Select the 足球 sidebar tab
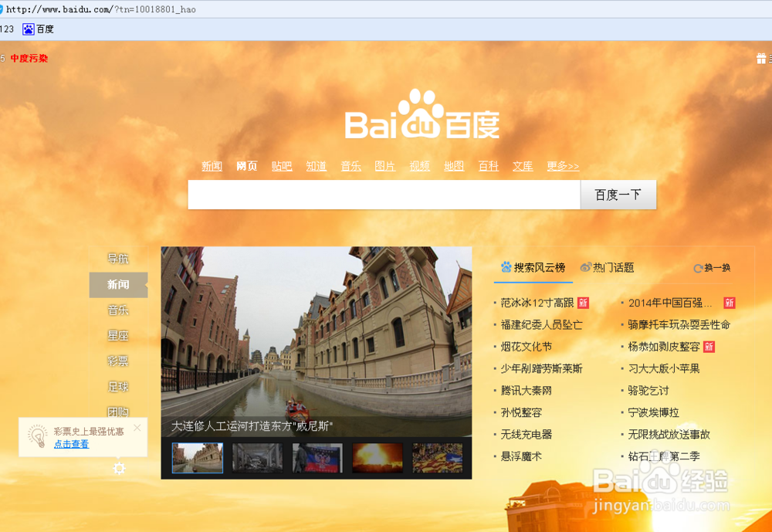Screen dimensions: 772x532 [x=118, y=387]
